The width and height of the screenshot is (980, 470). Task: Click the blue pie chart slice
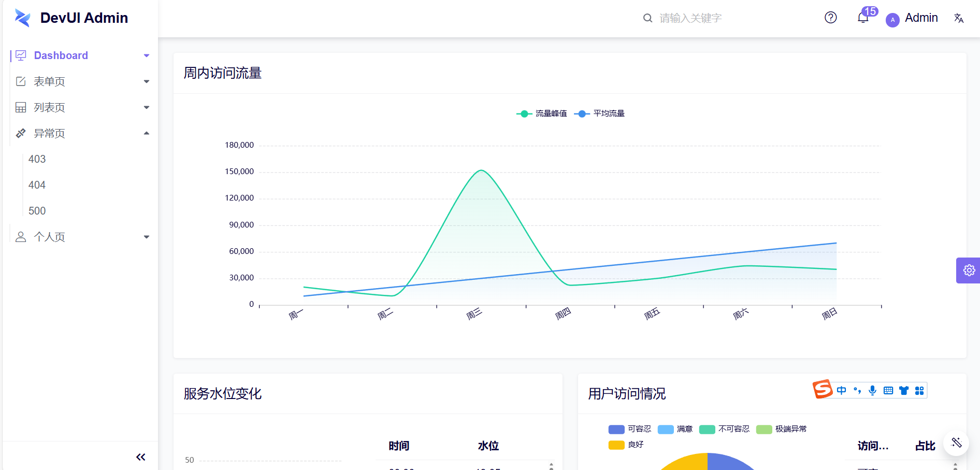(730, 462)
